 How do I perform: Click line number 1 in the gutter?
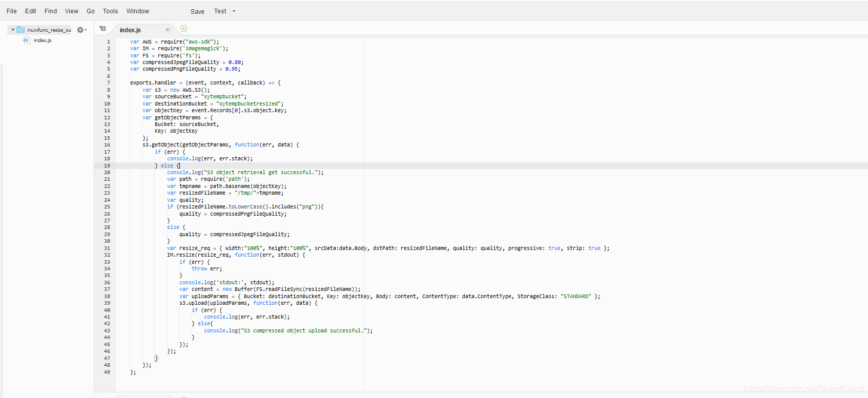[109, 42]
